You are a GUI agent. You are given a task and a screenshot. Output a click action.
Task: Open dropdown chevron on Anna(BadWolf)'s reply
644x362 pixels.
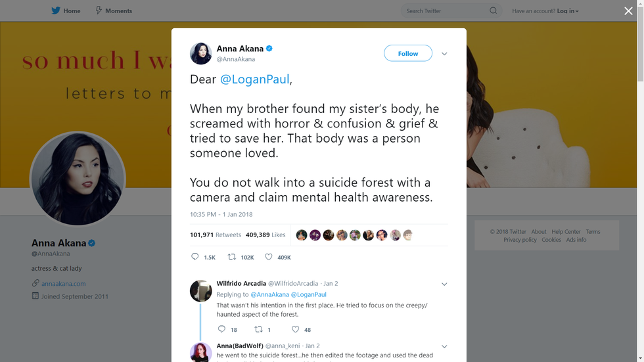tap(444, 346)
